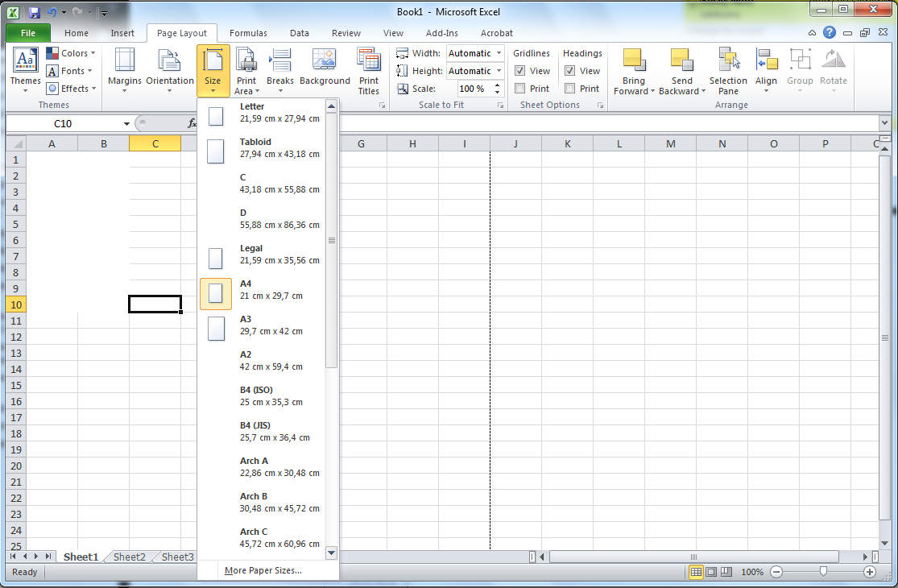
Task: Switch to the Review tab
Action: click(x=346, y=33)
